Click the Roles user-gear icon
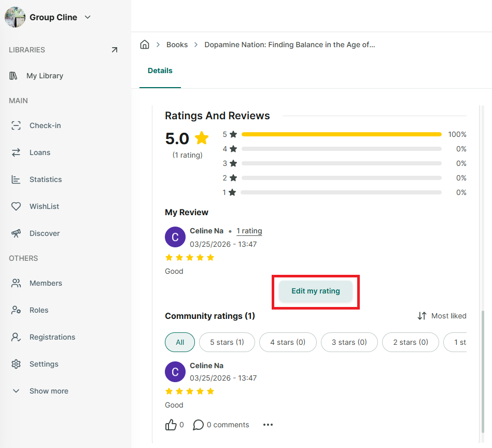 16,310
